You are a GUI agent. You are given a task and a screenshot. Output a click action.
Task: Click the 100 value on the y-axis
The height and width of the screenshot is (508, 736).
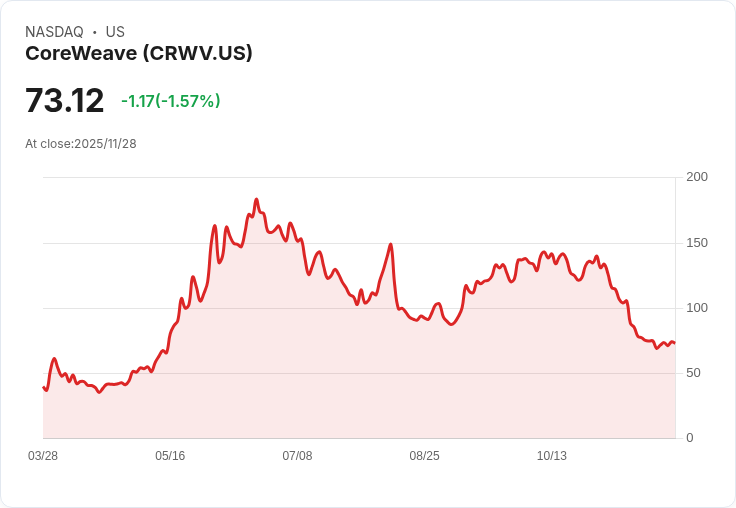pos(697,308)
